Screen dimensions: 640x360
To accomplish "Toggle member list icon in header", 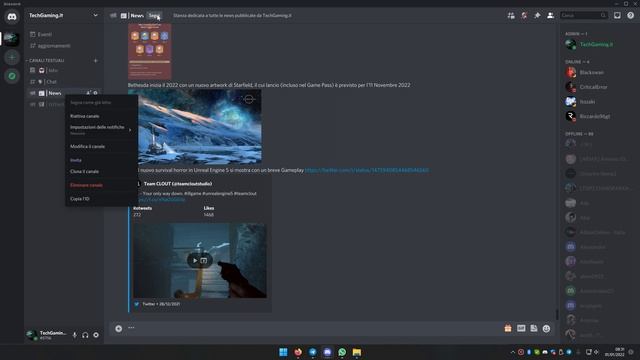I will click(550, 16).
